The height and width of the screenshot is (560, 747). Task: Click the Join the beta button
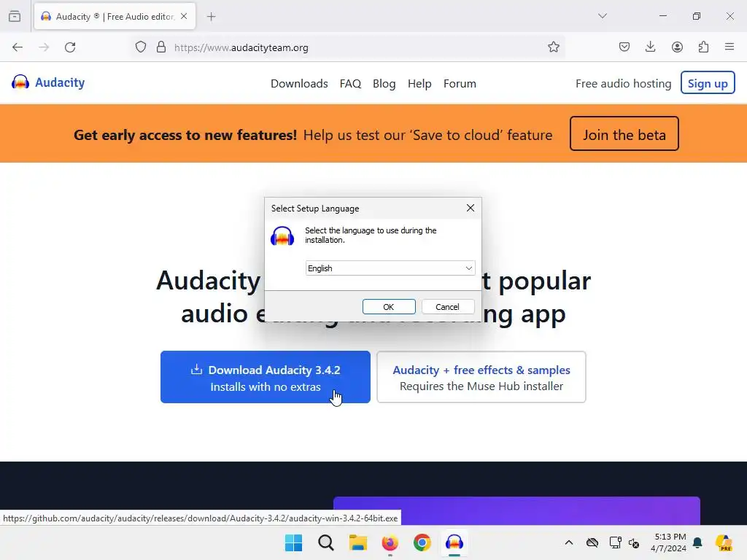tap(624, 134)
